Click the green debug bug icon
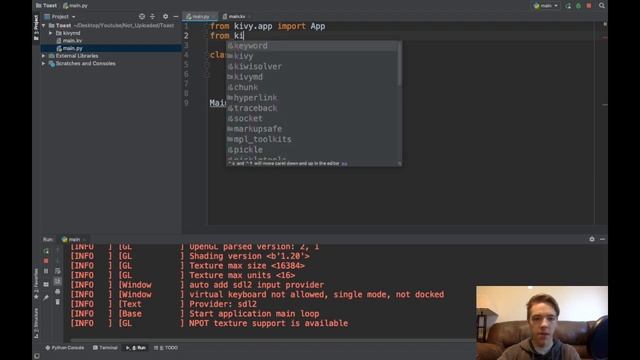 pyautogui.click(x=578, y=6)
